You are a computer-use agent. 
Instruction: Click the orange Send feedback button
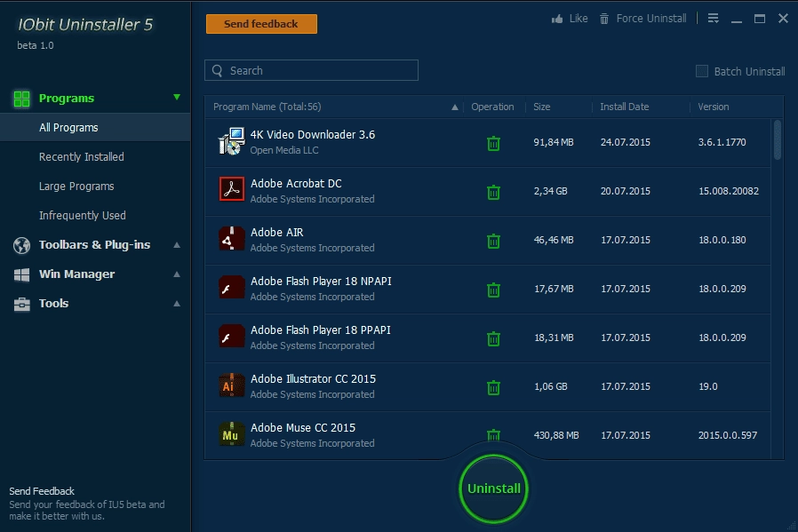point(261,24)
